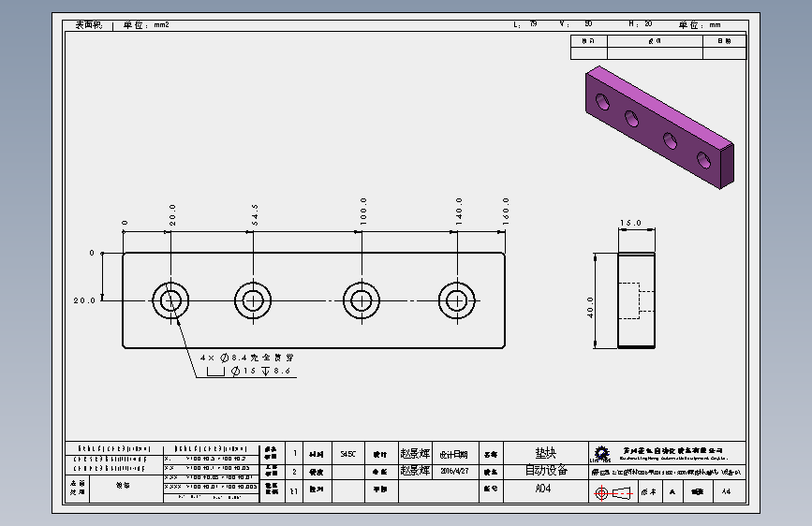Click the 160.0 ordinate dimension
The height and width of the screenshot is (526, 812).
(x=506, y=211)
